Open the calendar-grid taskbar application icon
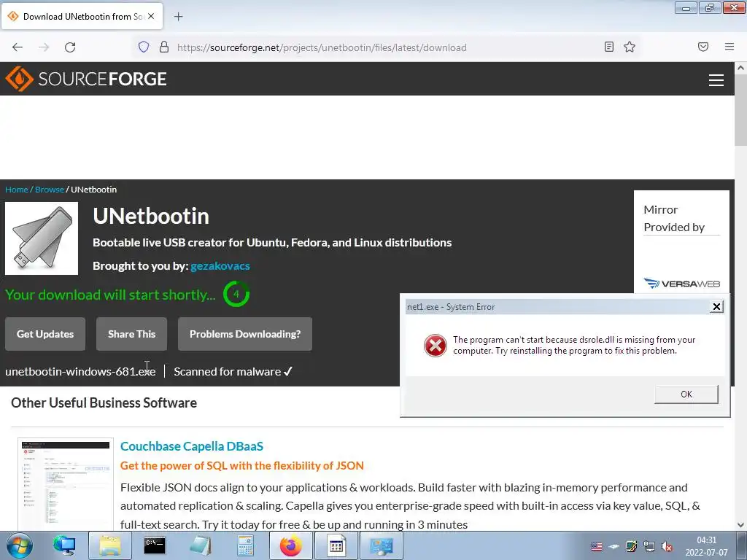This screenshot has height=560, width=747. click(x=336, y=545)
